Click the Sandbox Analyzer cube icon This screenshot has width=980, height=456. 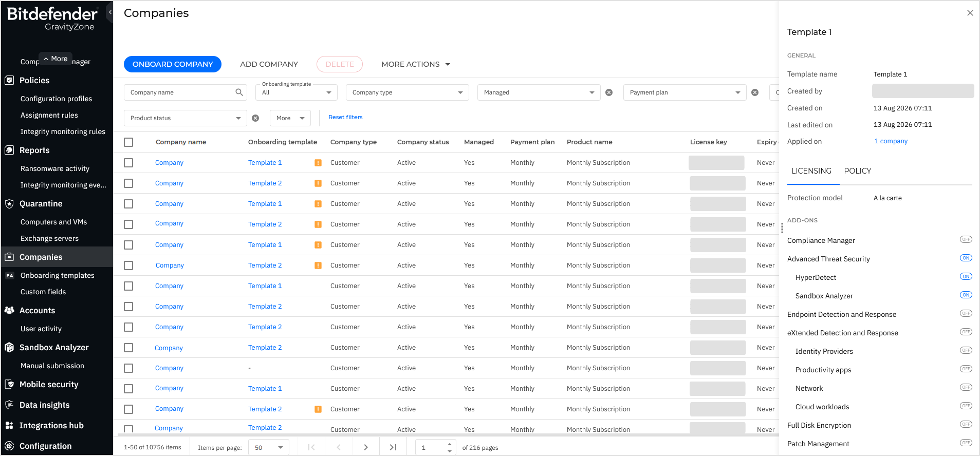tap(9, 347)
